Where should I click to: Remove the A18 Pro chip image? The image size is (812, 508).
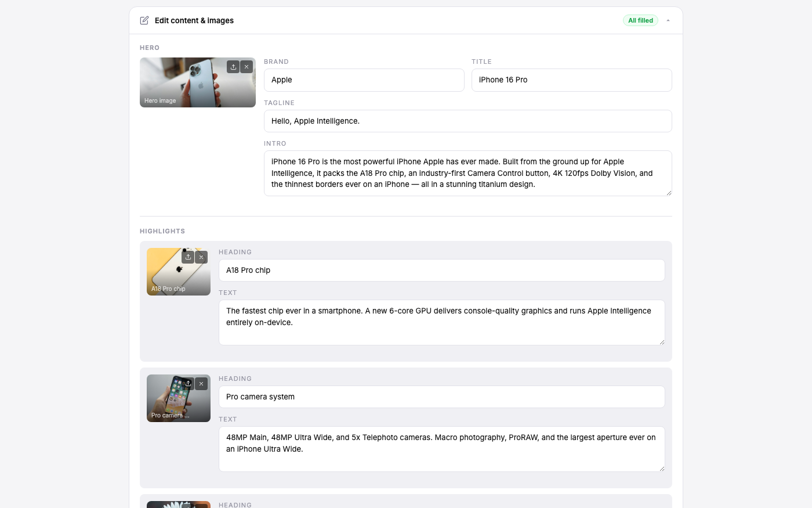coord(201,257)
